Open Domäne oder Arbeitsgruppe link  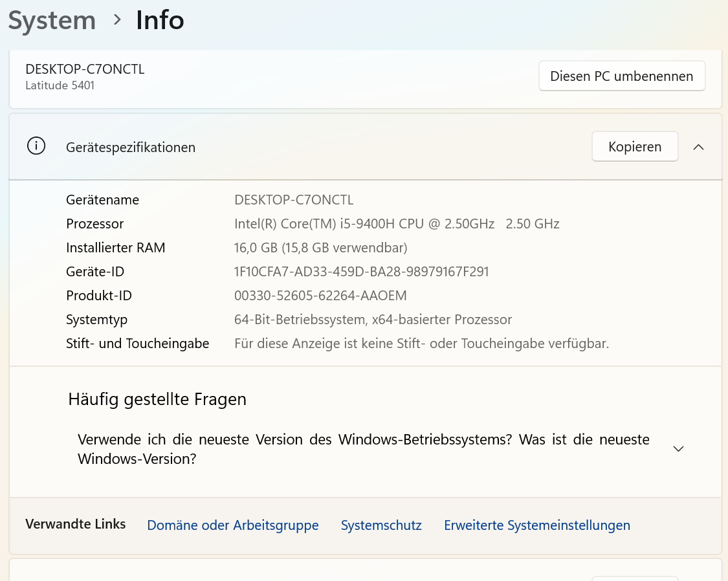click(x=232, y=525)
